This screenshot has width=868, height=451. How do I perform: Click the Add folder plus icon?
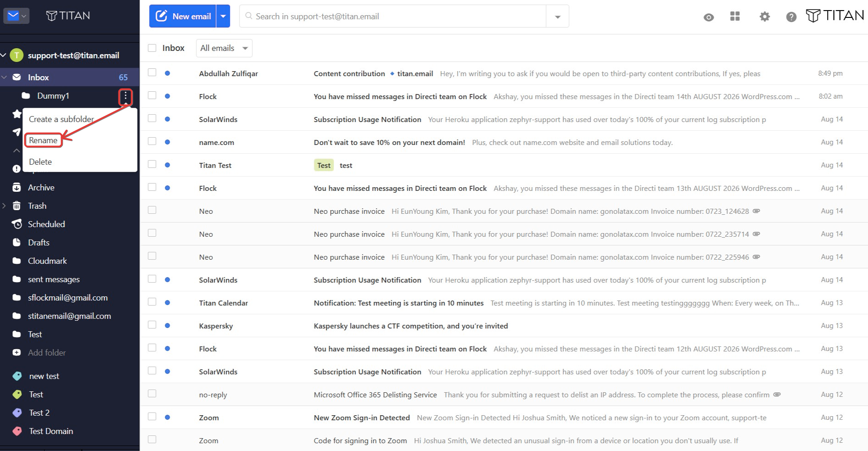[x=17, y=352]
